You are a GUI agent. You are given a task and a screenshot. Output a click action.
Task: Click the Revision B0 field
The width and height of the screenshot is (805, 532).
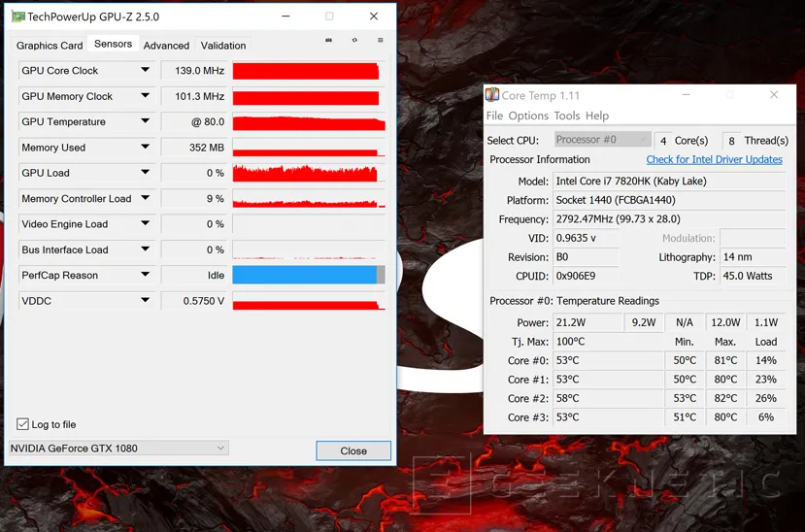tap(586, 257)
